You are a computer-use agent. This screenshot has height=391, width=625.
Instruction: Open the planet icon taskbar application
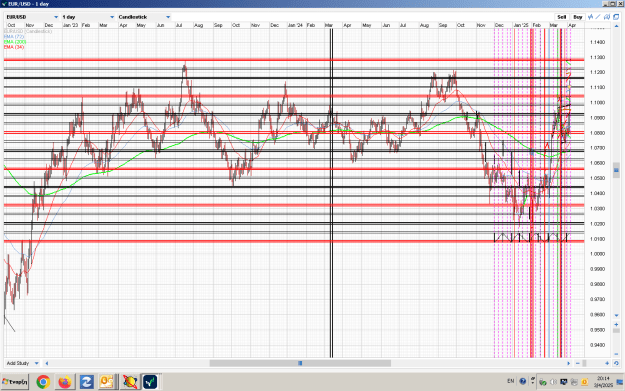click(130, 382)
